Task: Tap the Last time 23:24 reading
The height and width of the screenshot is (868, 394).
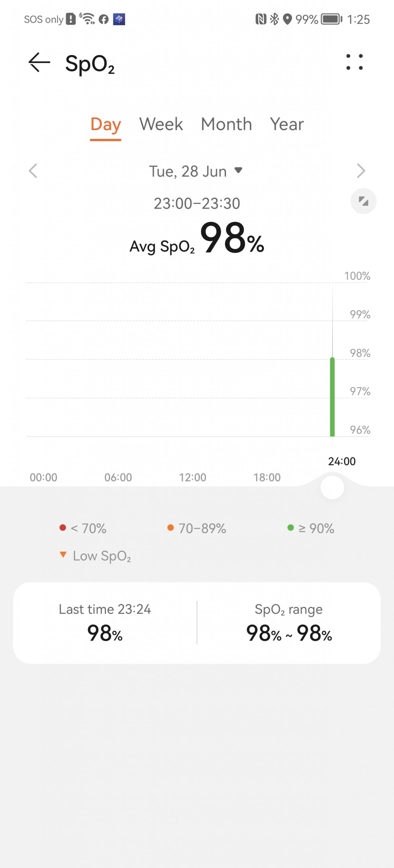Action: point(105,623)
